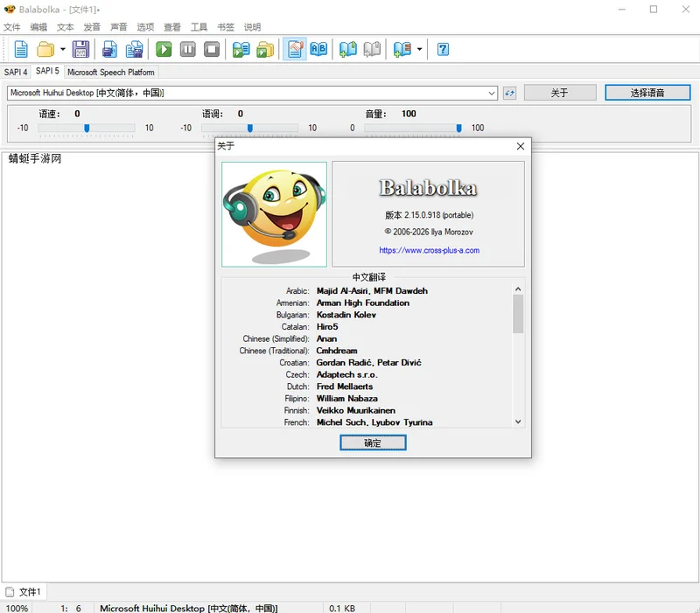Toggle the highlighted spell check icon

[x=295, y=49]
